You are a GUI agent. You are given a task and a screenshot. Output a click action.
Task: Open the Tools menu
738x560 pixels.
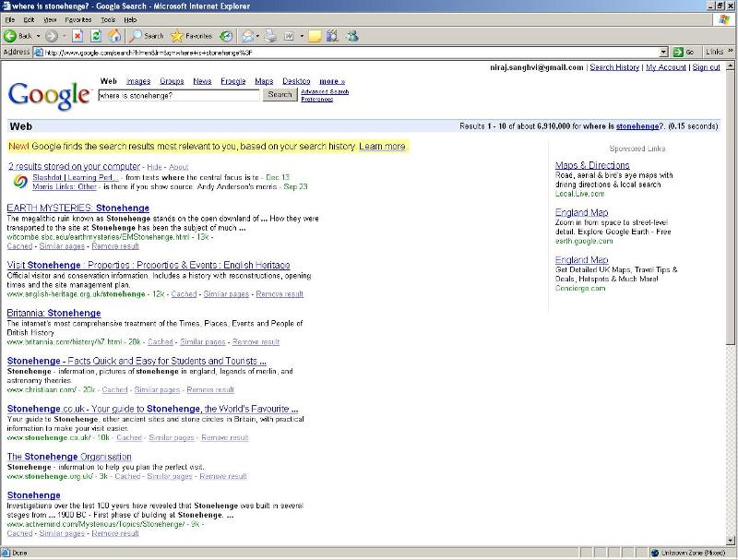108,19
